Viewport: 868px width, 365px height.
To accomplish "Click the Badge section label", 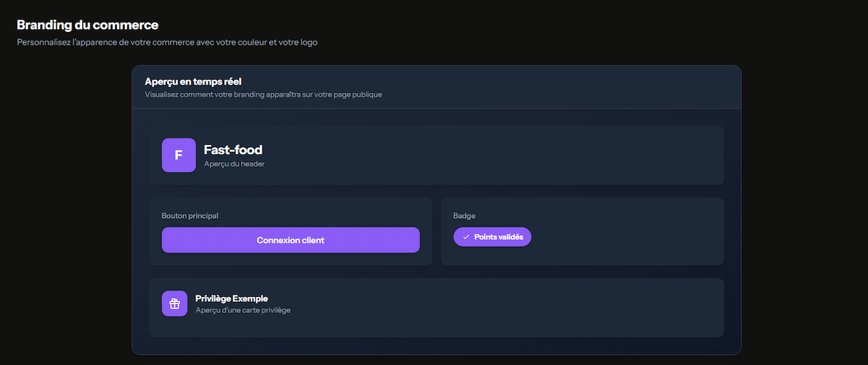I will 464,216.
